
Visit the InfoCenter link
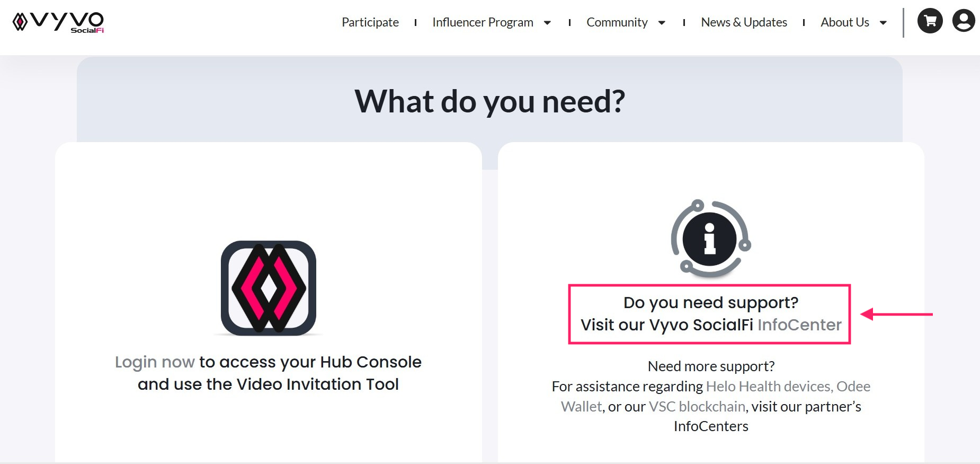coord(799,325)
